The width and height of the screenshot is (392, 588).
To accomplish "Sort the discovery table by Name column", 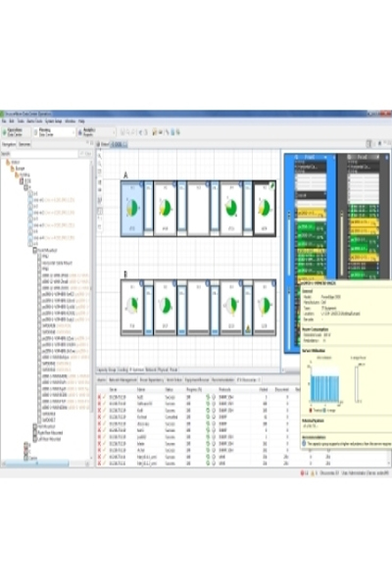I will [141, 390].
